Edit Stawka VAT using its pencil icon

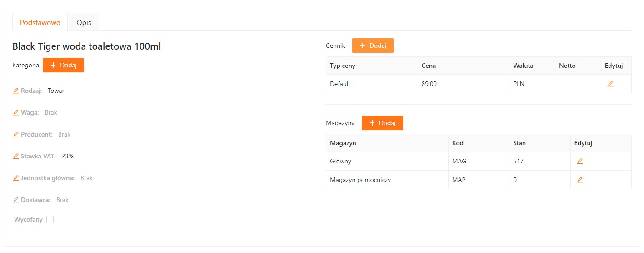(16, 156)
